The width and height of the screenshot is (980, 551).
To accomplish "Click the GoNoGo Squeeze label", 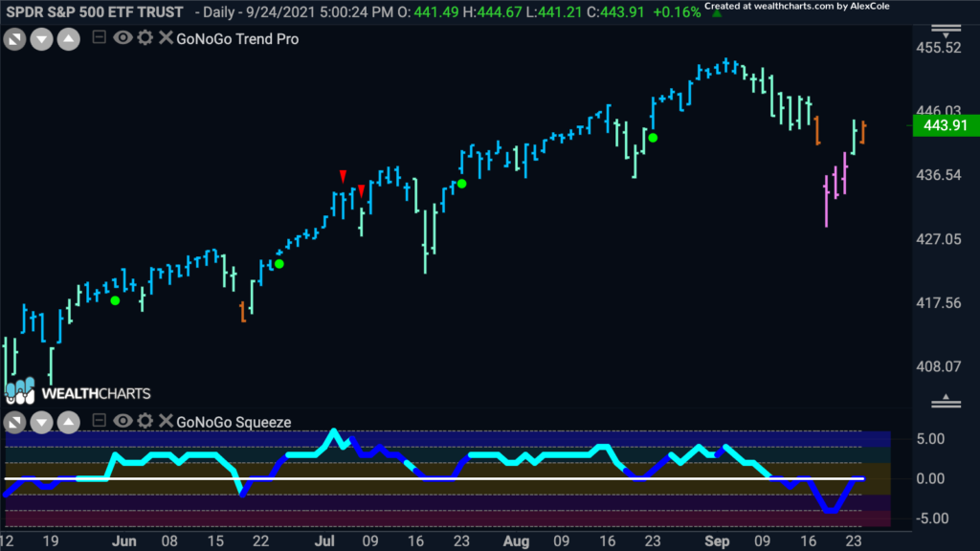I will [234, 422].
